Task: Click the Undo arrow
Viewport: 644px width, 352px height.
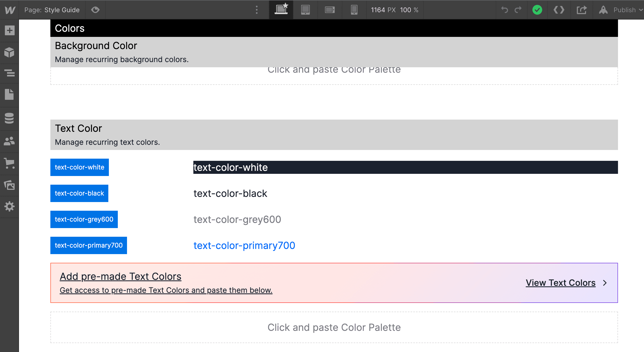Action: click(x=504, y=10)
